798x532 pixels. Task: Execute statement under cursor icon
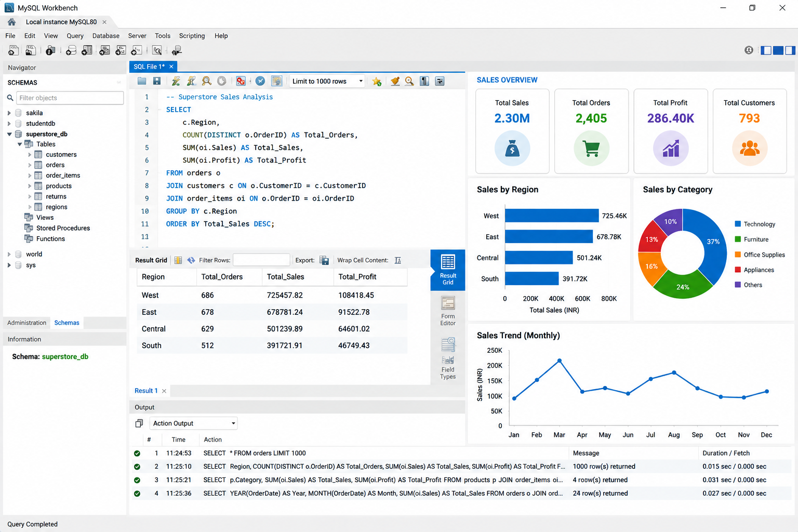[192, 81]
